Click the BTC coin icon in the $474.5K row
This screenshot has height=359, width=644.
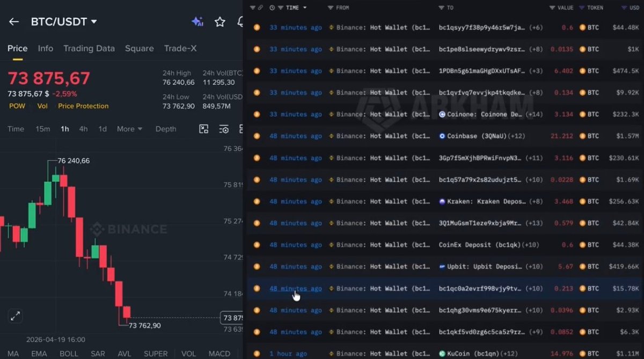coord(582,71)
